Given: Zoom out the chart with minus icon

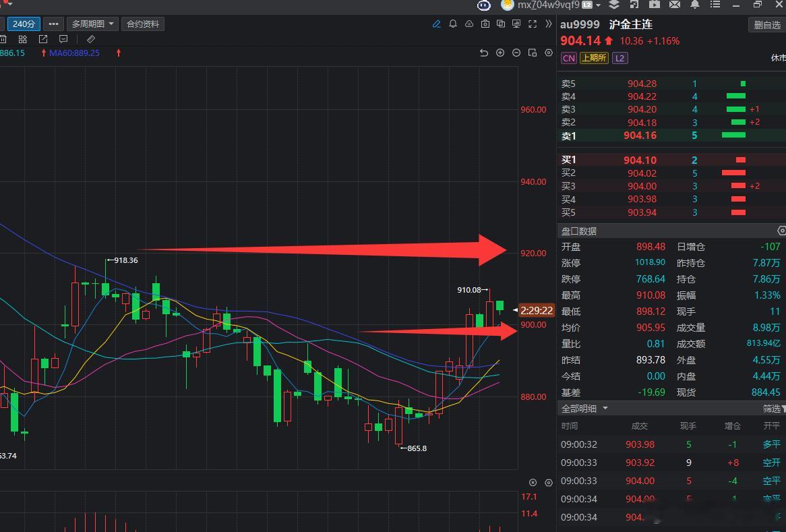Looking at the screenshot, I should [516, 53].
